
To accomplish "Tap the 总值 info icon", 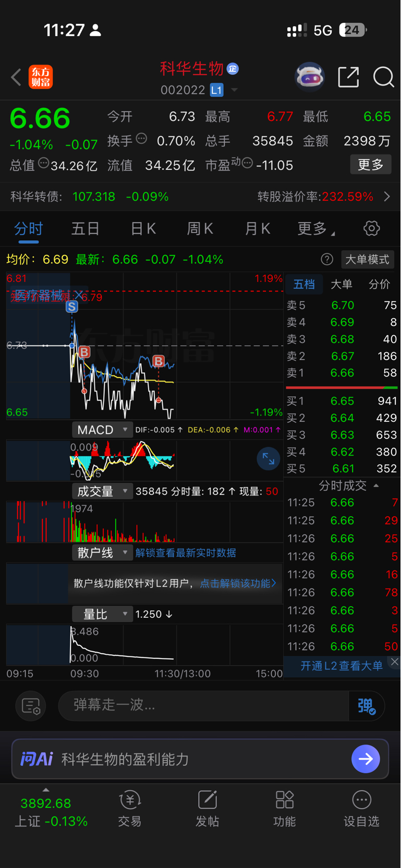I will pyautogui.click(x=44, y=163).
